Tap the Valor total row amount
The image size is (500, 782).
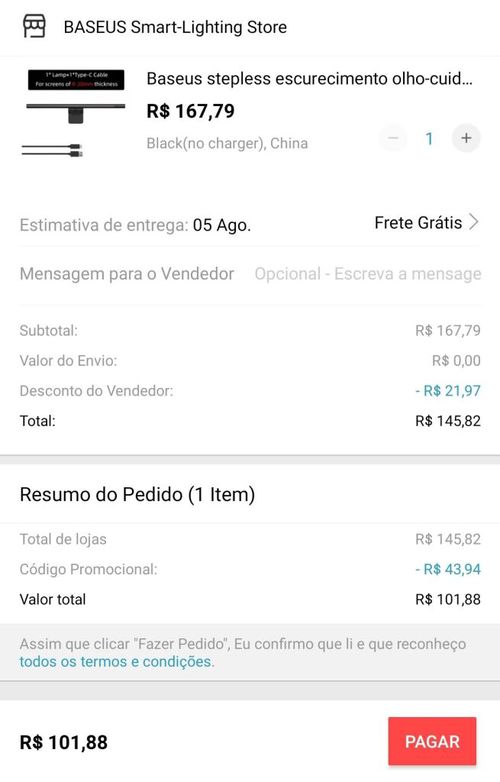tap(448, 599)
